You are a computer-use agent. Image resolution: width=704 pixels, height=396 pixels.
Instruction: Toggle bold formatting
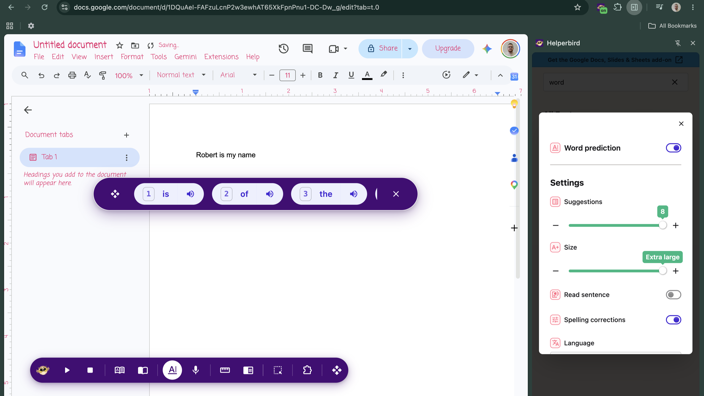pyautogui.click(x=320, y=75)
